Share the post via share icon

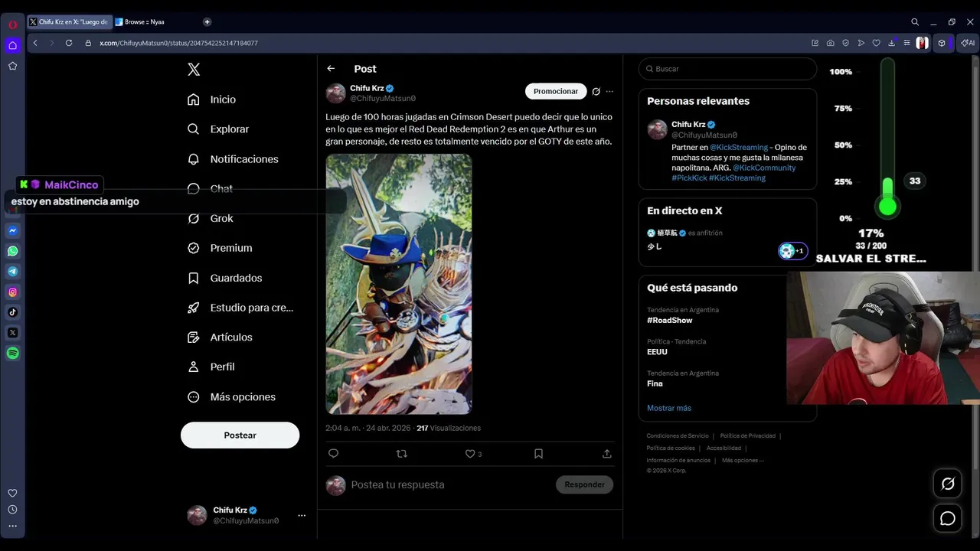click(x=606, y=454)
